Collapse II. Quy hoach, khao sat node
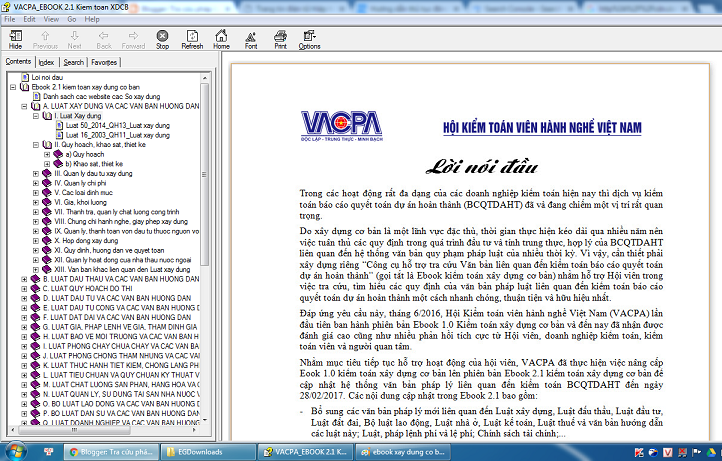This screenshot has height=461, width=722. (x=36, y=145)
